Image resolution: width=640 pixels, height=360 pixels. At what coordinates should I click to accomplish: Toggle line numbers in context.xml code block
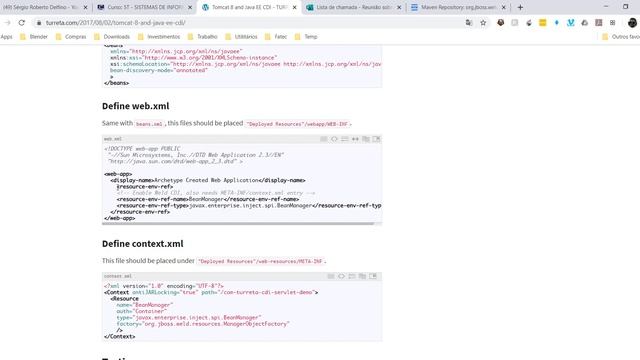331,276
